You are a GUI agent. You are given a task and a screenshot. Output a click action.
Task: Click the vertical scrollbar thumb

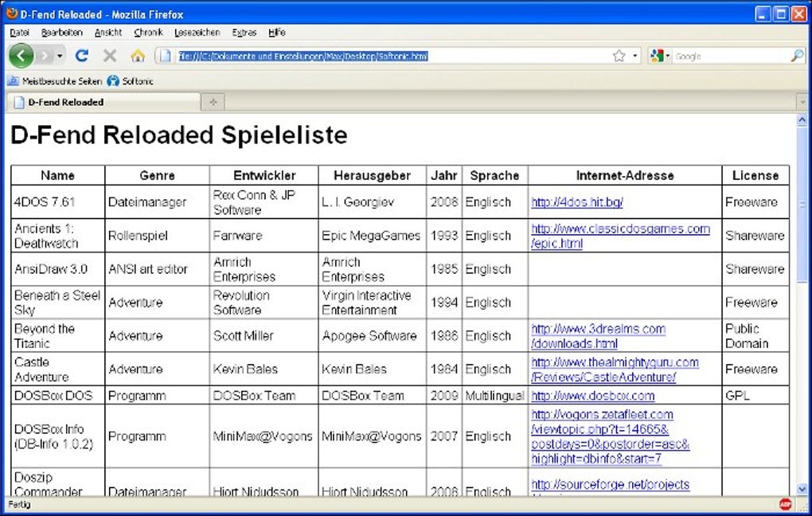point(802,205)
